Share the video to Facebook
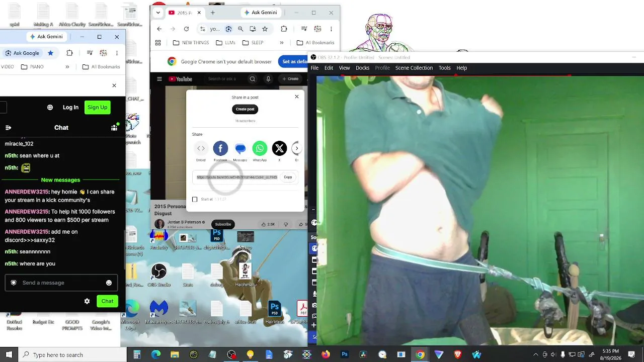 [x=220, y=148]
